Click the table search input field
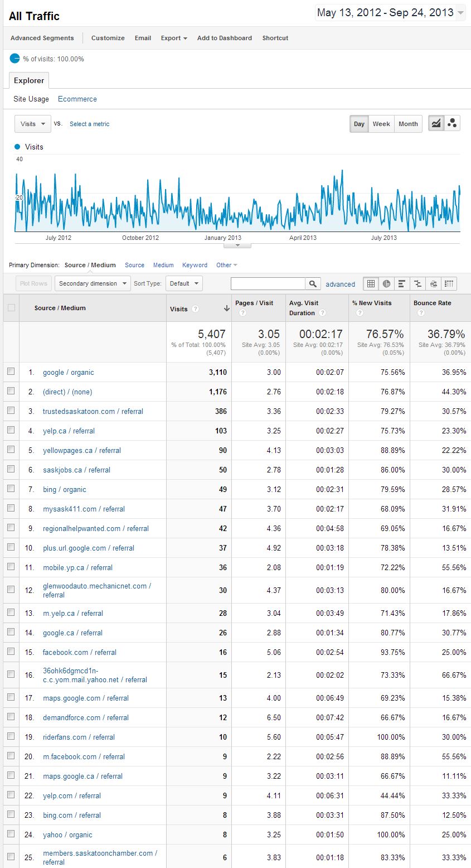 point(268,284)
